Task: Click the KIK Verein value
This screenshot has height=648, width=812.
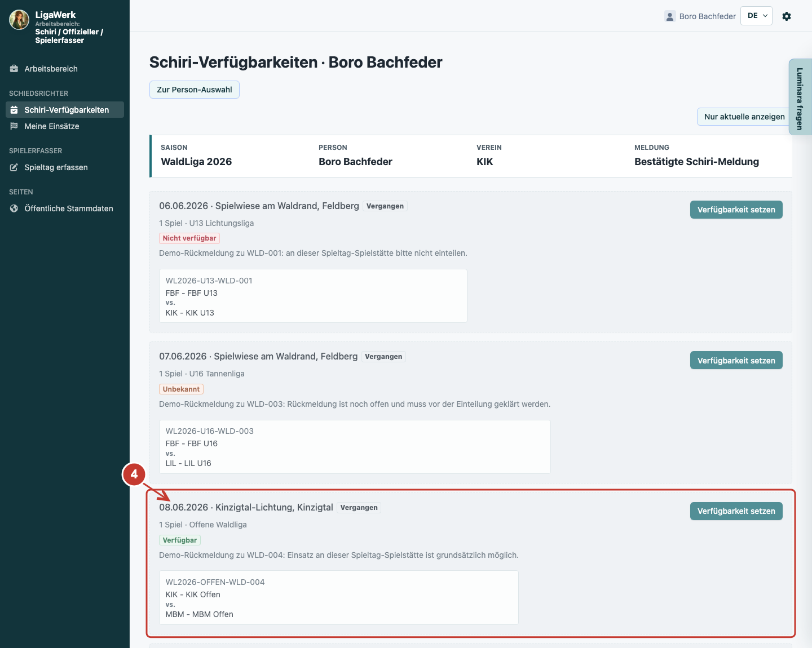Action: coord(484,162)
